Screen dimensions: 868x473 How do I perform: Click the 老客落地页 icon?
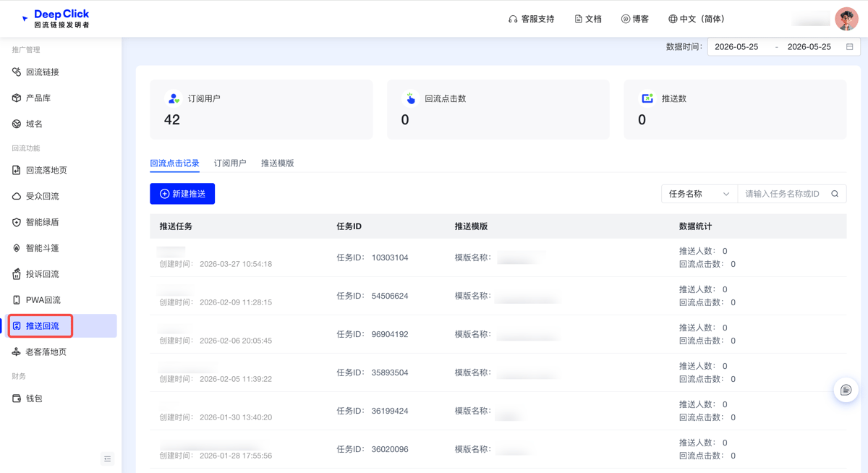click(17, 352)
